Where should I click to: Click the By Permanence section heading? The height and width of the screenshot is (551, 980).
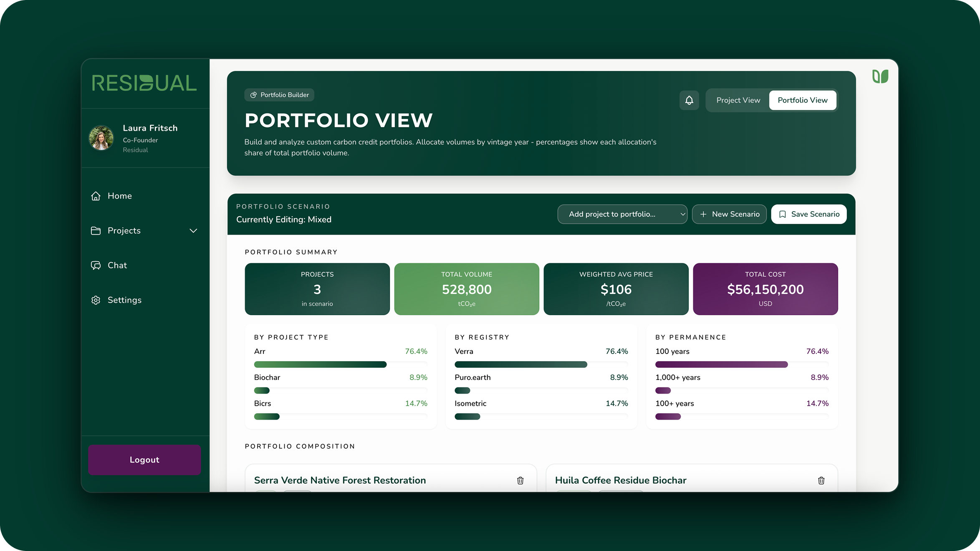(x=691, y=337)
